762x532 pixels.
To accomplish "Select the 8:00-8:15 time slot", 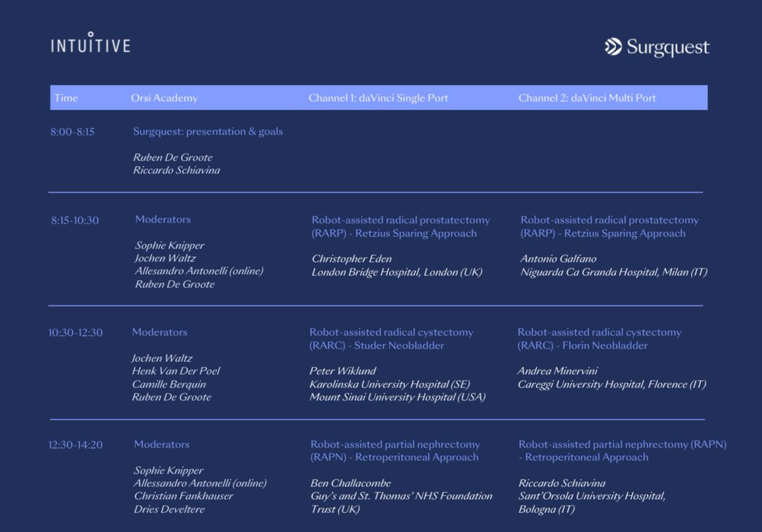I will [x=72, y=132].
